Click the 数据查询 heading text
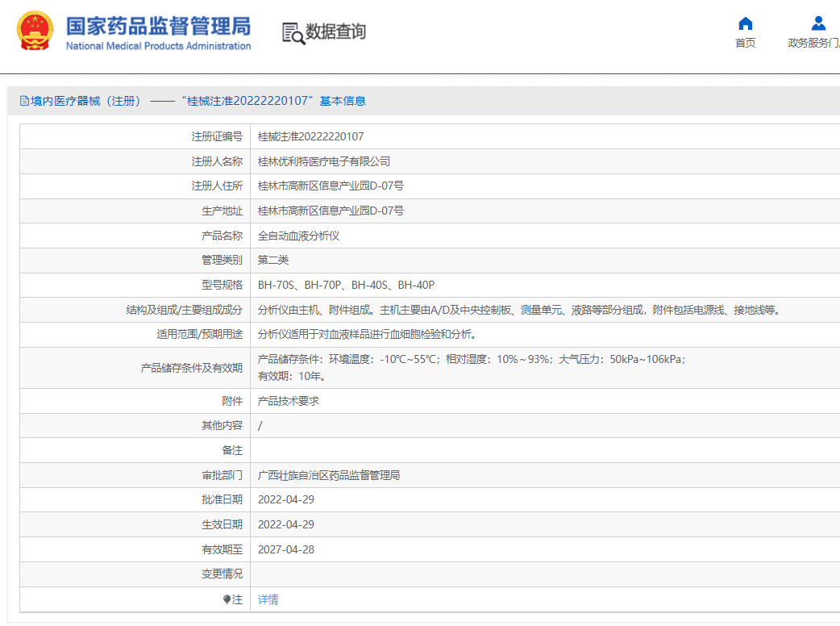840x626 pixels. [335, 31]
